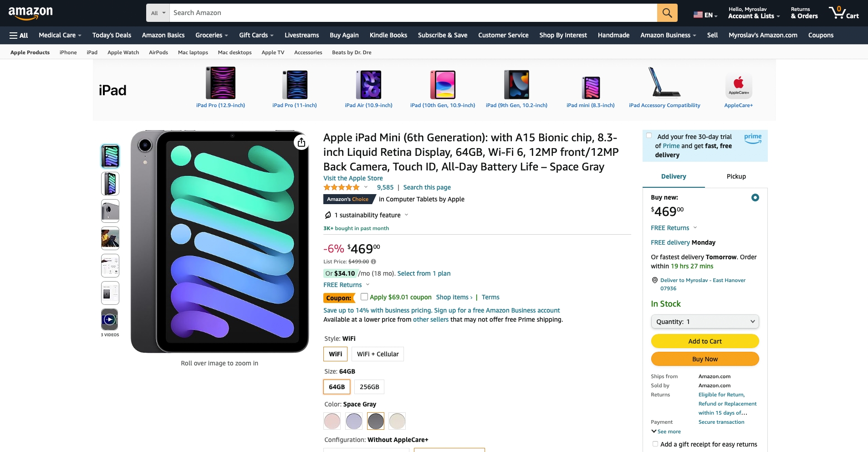Click the list price info icon
Screen dimensions: 868x452
tap(373, 262)
